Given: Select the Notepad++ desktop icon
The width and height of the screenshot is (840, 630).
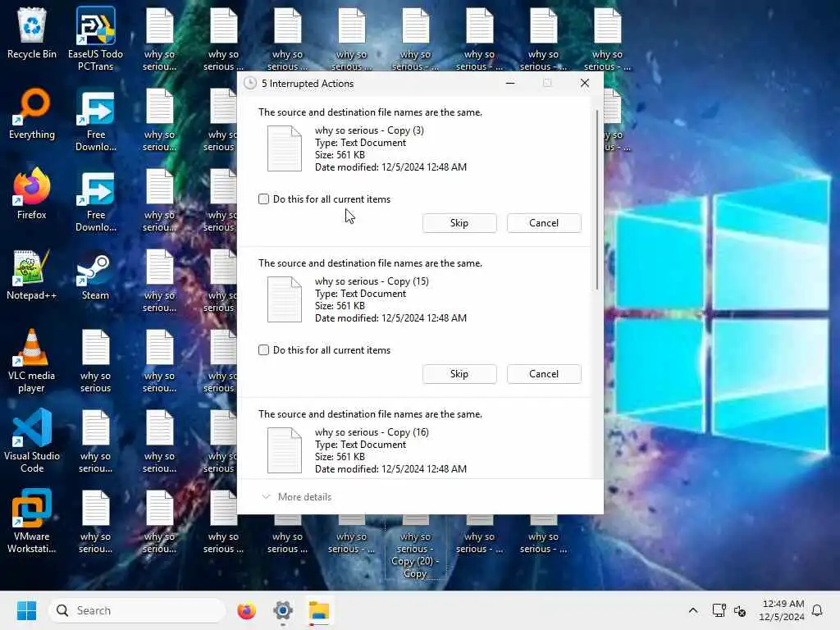Looking at the screenshot, I should coord(32,274).
